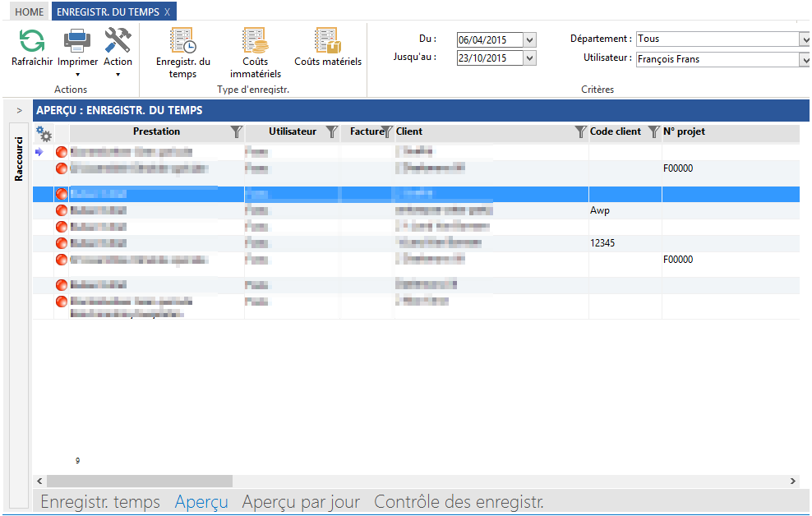Viewport: 812px width, 516px height.
Task: Expand Imprimer dropdown arrow
Action: (78, 75)
